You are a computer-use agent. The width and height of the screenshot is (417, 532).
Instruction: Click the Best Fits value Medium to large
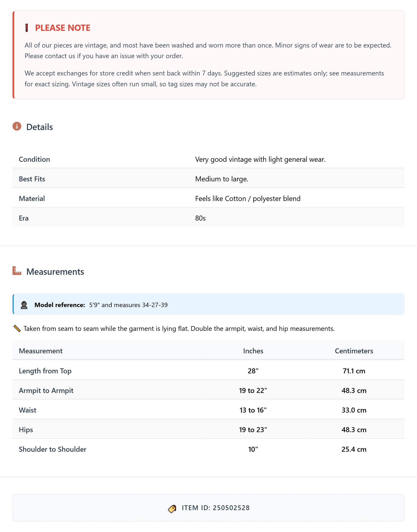222,179
